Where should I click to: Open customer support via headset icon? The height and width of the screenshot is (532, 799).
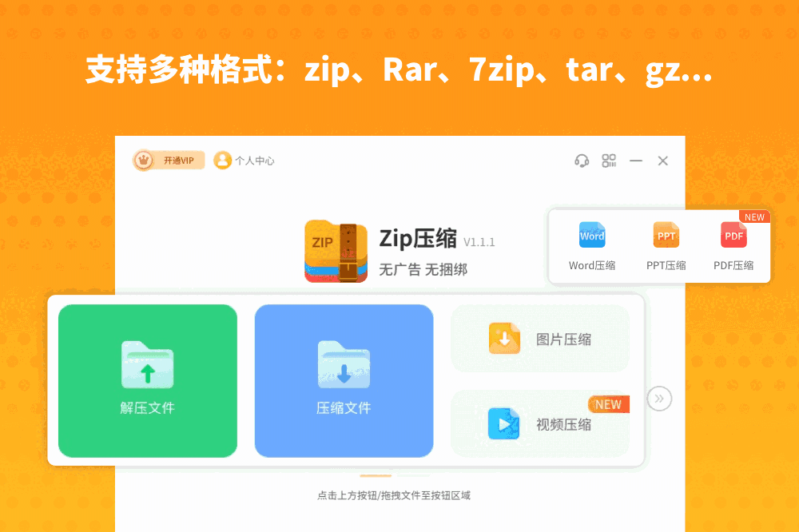[x=582, y=161]
